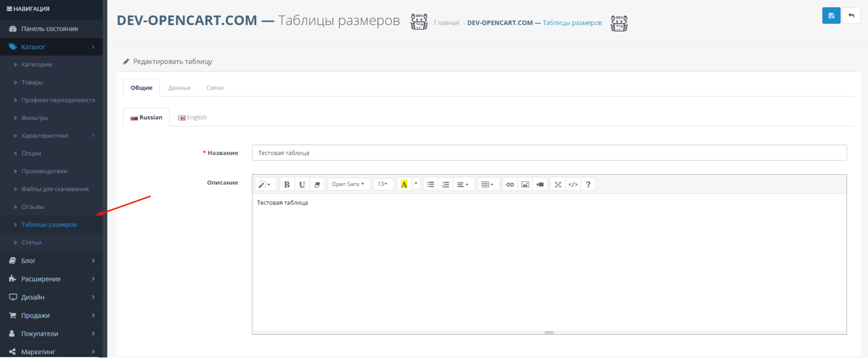Open the font color dropdown arrow
The height and width of the screenshot is (358, 868).
pyautogui.click(x=416, y=184)
